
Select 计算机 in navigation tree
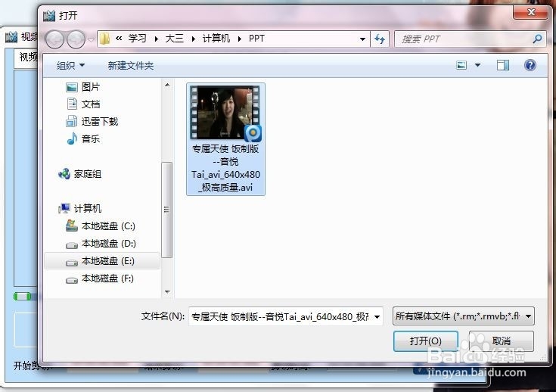click(x=79, y=208)
